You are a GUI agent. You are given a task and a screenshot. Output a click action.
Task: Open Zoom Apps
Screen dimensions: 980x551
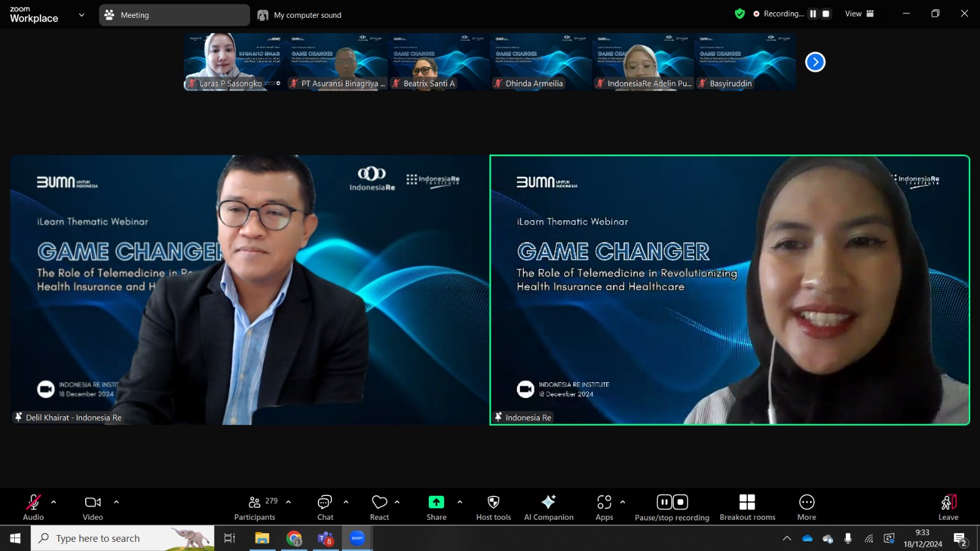(x=604, y=508)
